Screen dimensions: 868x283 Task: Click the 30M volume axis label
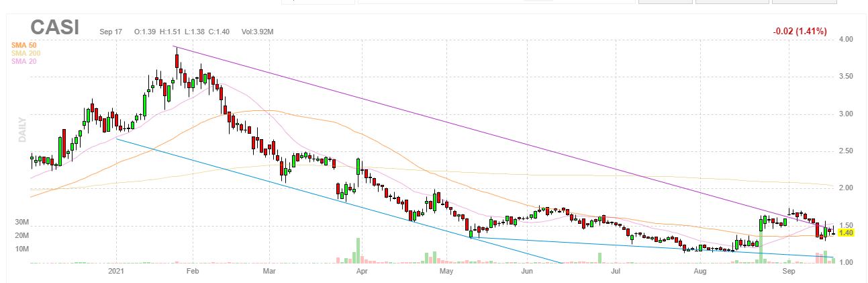[x=21, y=223]
